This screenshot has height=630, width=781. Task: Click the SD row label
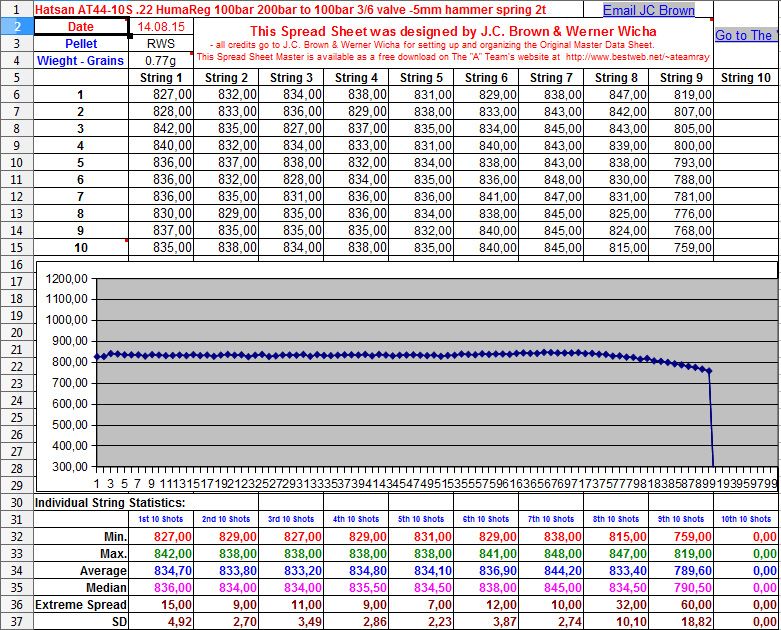pyautogui.click(x=81, y=621)
